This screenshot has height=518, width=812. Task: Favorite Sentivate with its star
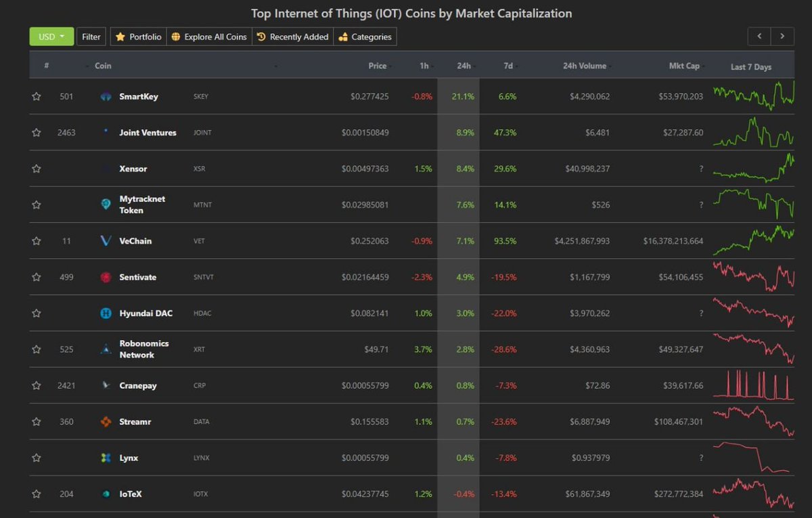coord(37,277)
